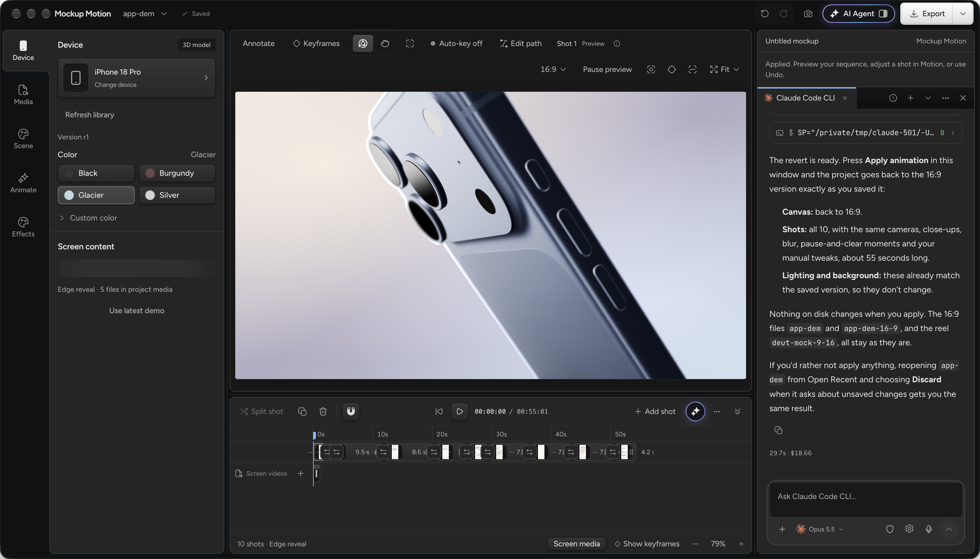Click Split shot
This screenshot has height=559, width=980.
262,411
